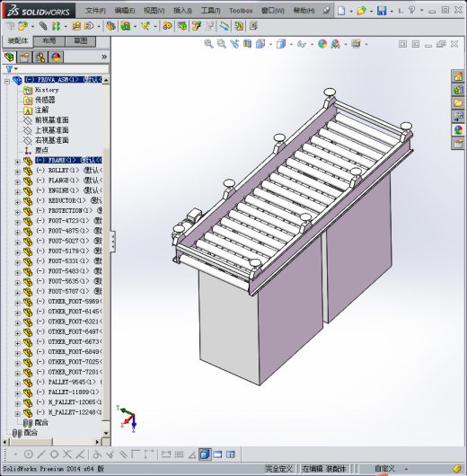This screenshot has width=467, height=476.
Task: Open the File Explorer folder icon in task pane
Action: 458,103
